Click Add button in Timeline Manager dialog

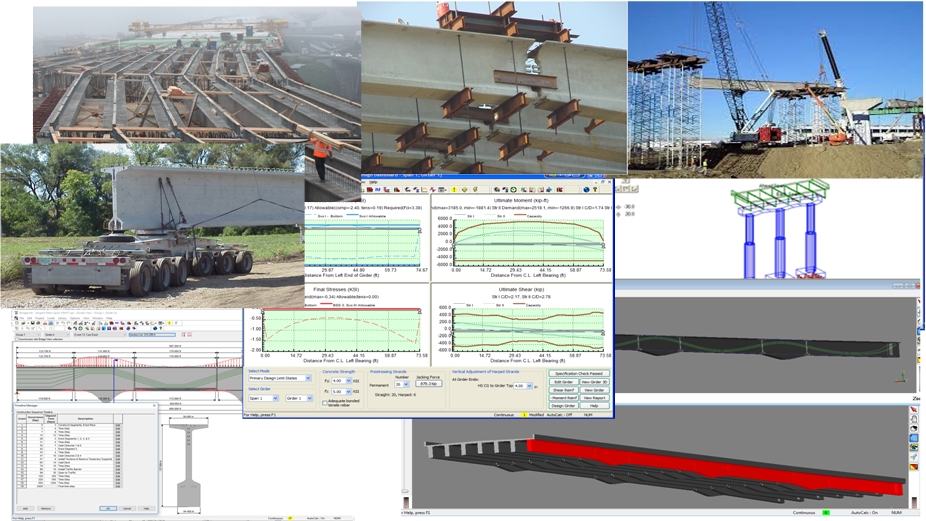(25, 509)
